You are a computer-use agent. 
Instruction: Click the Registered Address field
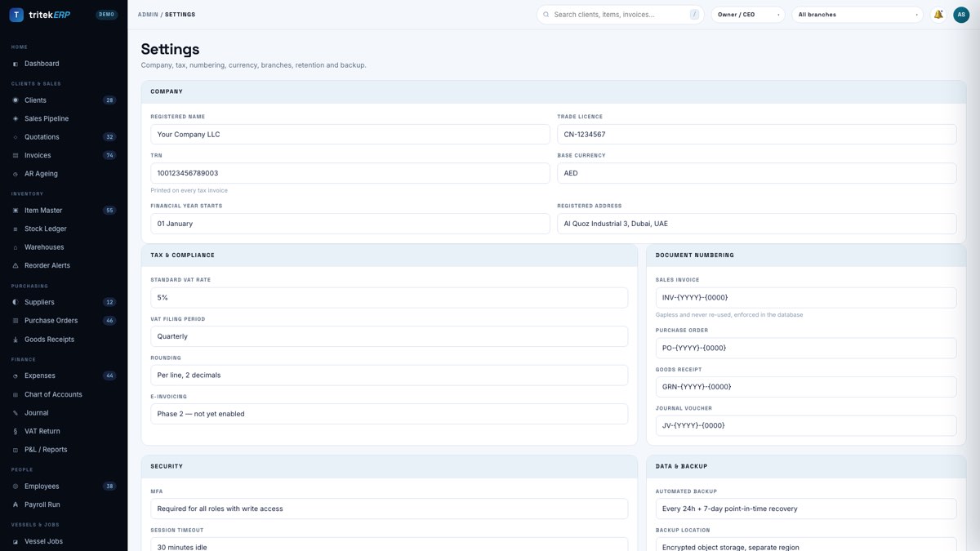[757, 224]
